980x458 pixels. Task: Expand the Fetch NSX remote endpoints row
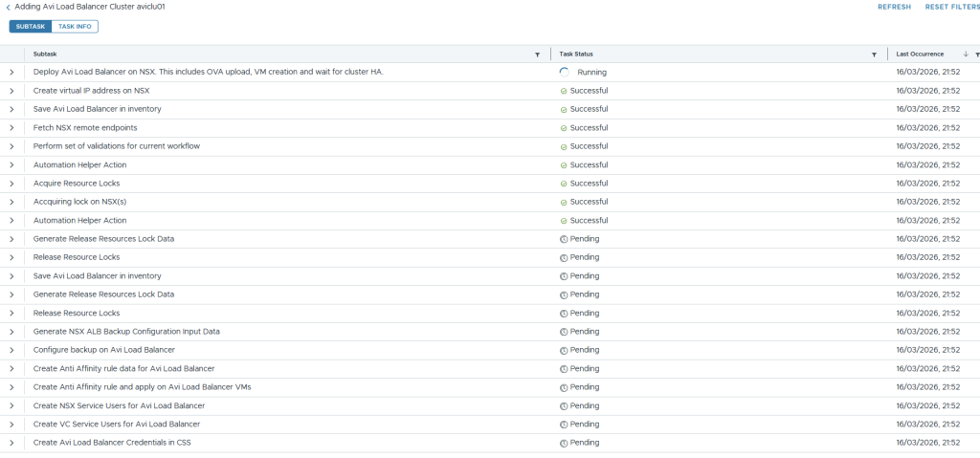point(11,128)
